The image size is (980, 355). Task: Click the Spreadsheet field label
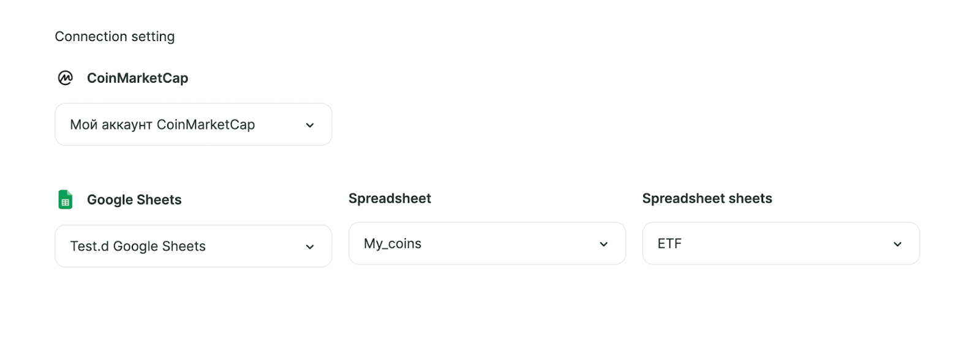390,198
